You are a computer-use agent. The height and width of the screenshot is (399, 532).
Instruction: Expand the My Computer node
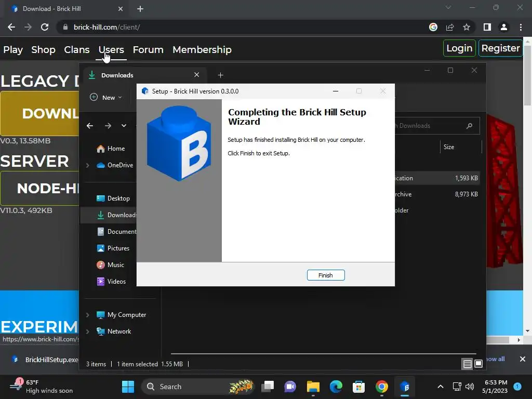click(x=87, y=315)
